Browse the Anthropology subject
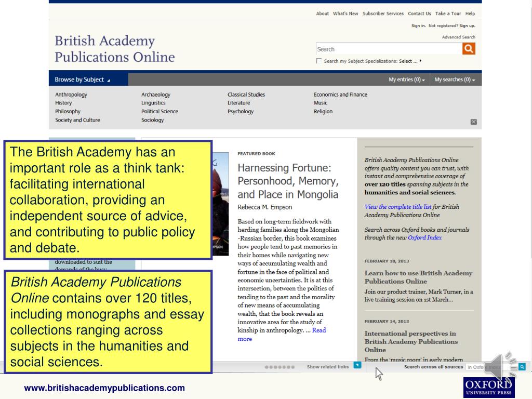 [x=71, y=95]
